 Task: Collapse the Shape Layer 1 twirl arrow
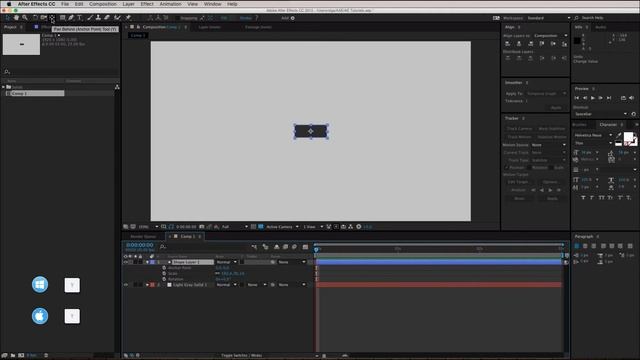[x=147, y=262]
